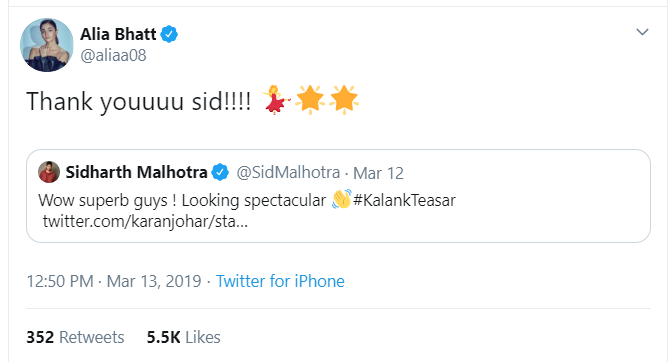Click Alia Bhatt's blue verified badge
Viewport: 672px width, 362px height.
point(169,34)
